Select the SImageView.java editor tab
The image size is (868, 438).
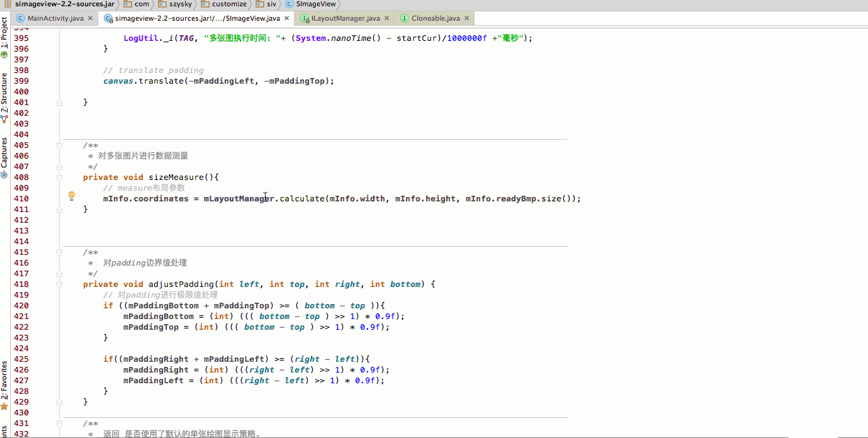pos(197,18)
